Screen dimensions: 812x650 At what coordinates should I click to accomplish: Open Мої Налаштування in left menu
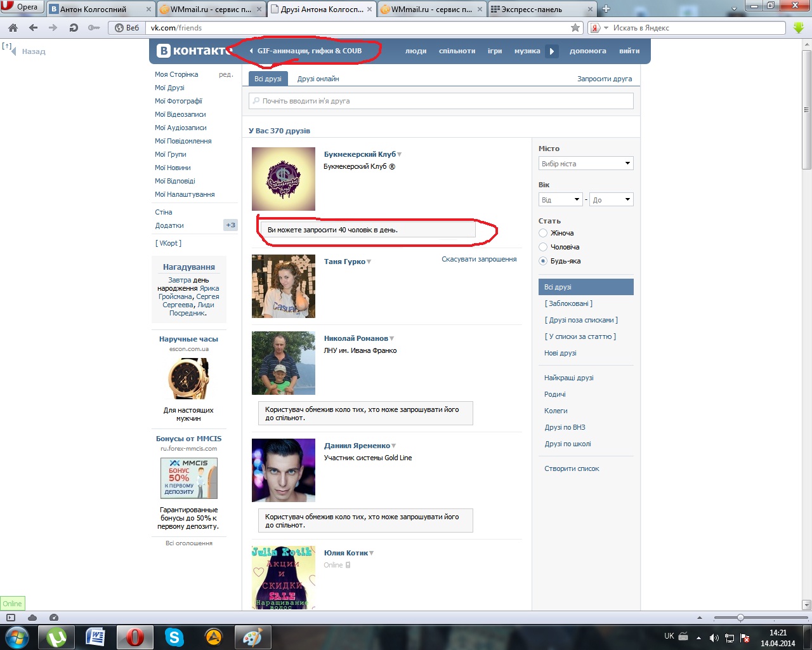[185, 194]
